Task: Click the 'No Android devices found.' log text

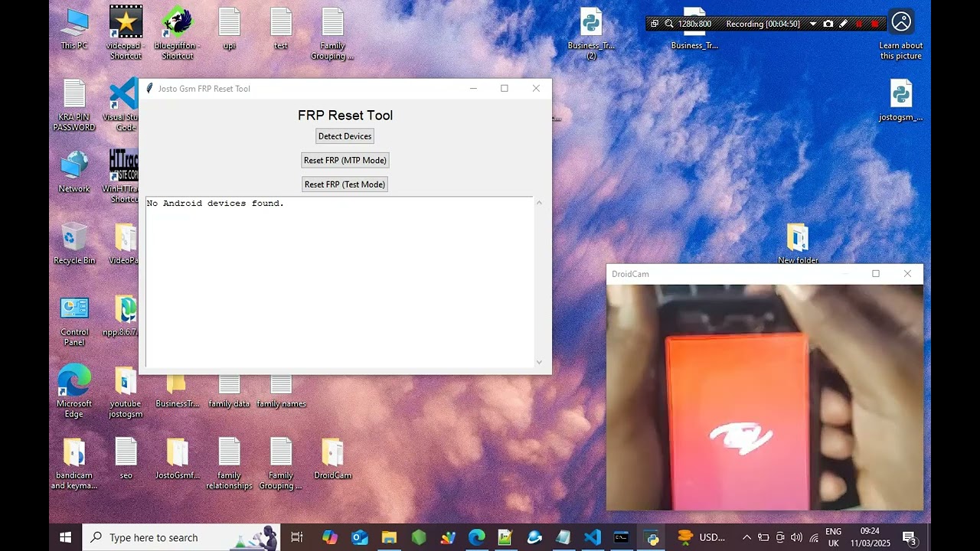Action: (x=215, y=204)
